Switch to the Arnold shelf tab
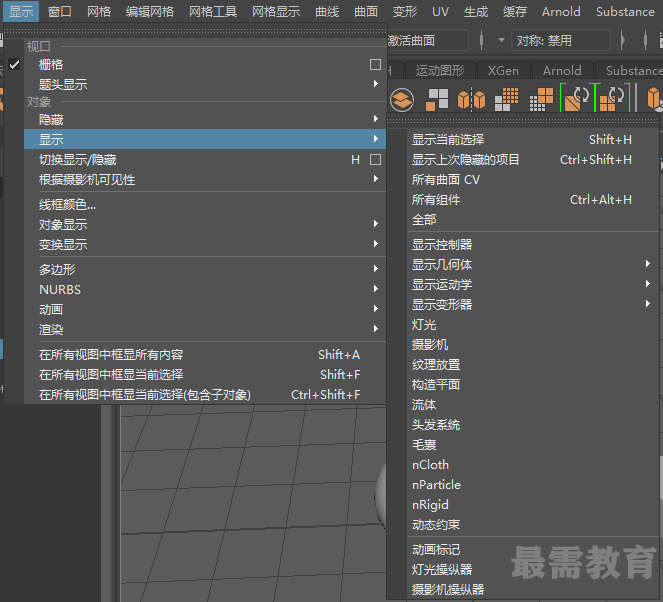 tap(562, 71)
